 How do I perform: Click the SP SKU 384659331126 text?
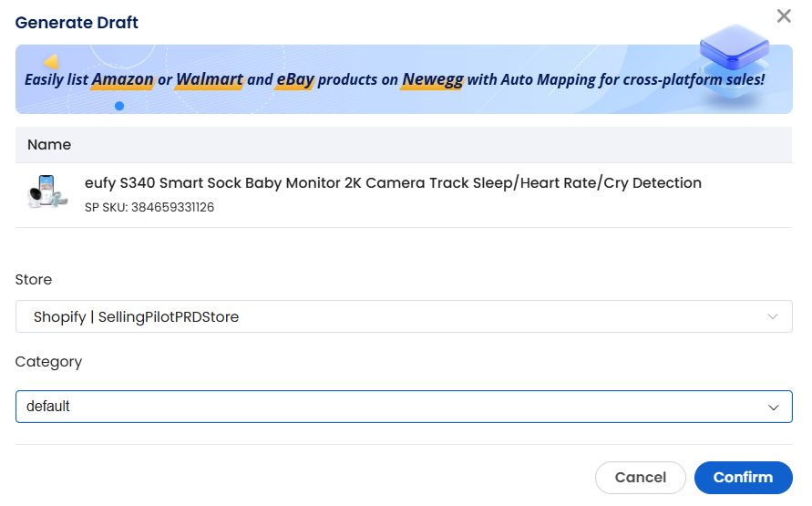[149, 207]
